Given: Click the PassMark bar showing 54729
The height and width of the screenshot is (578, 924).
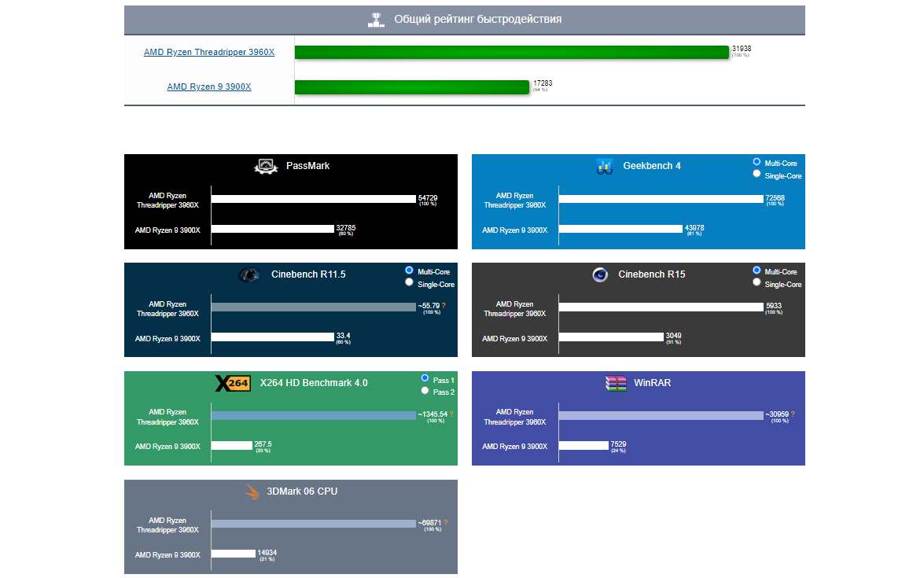Looking at the screenshot, I should click(314, 199).
